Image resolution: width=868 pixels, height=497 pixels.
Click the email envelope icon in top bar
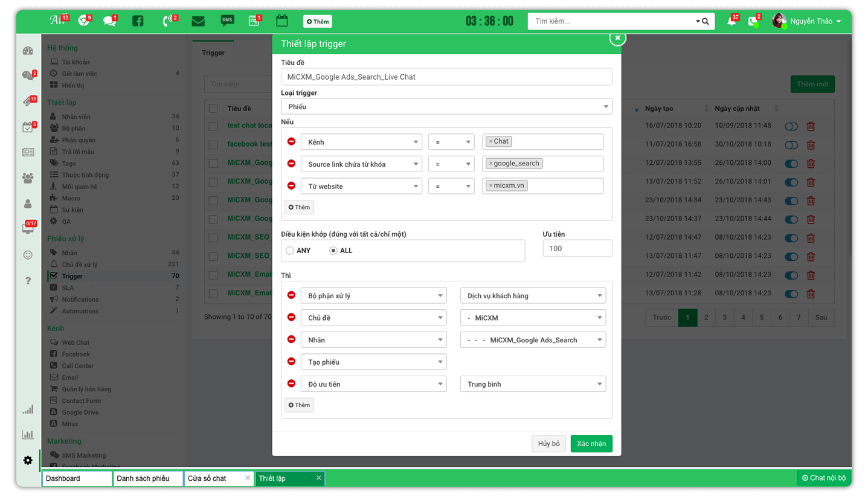[198, 21]
